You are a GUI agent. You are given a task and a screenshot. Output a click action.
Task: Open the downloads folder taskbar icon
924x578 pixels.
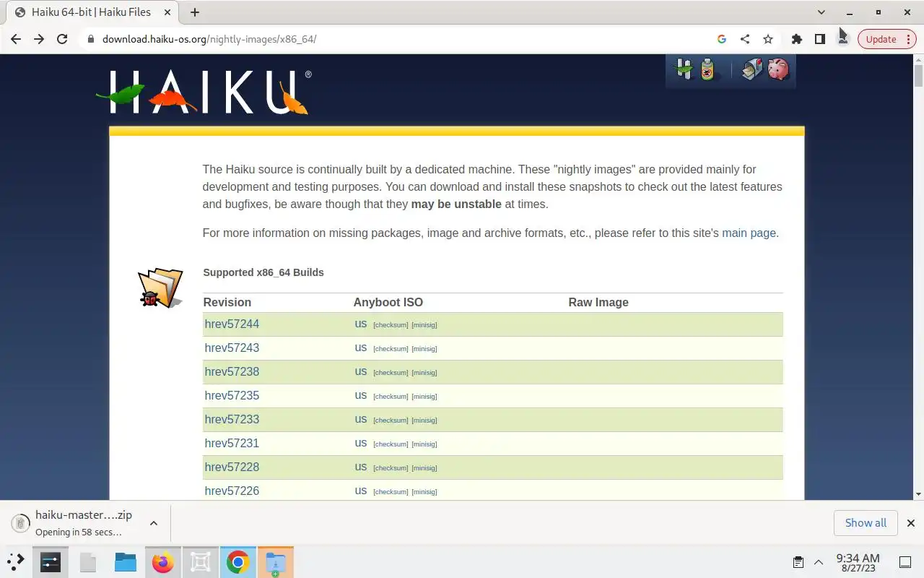[x=276, y=561]
